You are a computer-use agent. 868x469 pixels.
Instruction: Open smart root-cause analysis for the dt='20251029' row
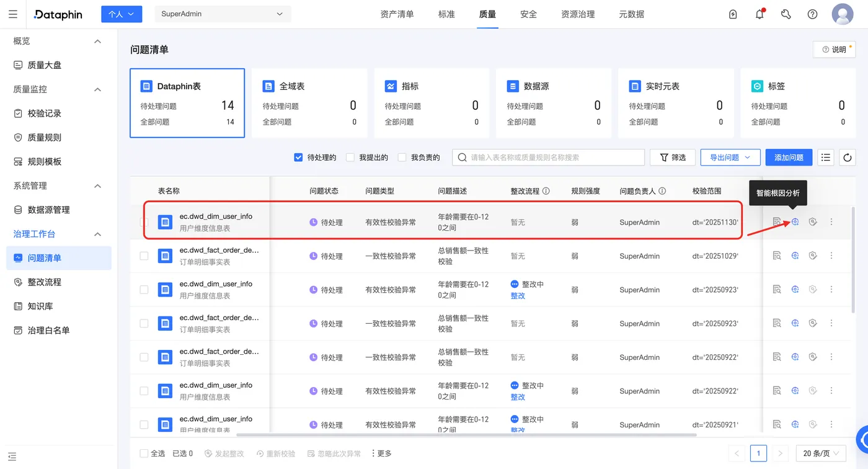pos(795,256)
